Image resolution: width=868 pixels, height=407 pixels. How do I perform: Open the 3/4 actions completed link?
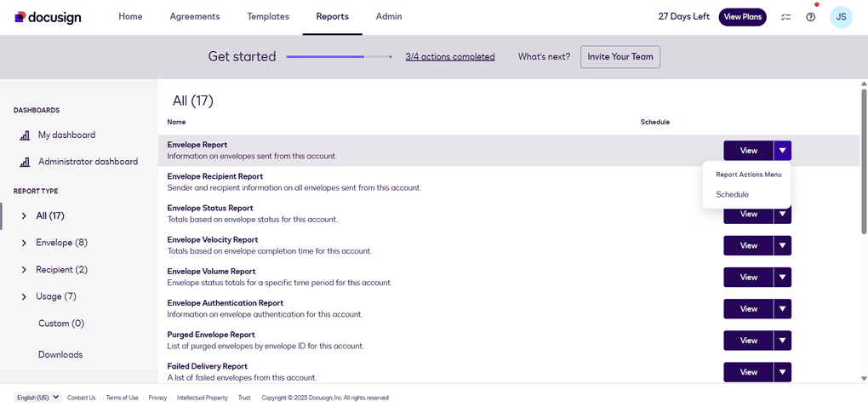tap(449, 57)
